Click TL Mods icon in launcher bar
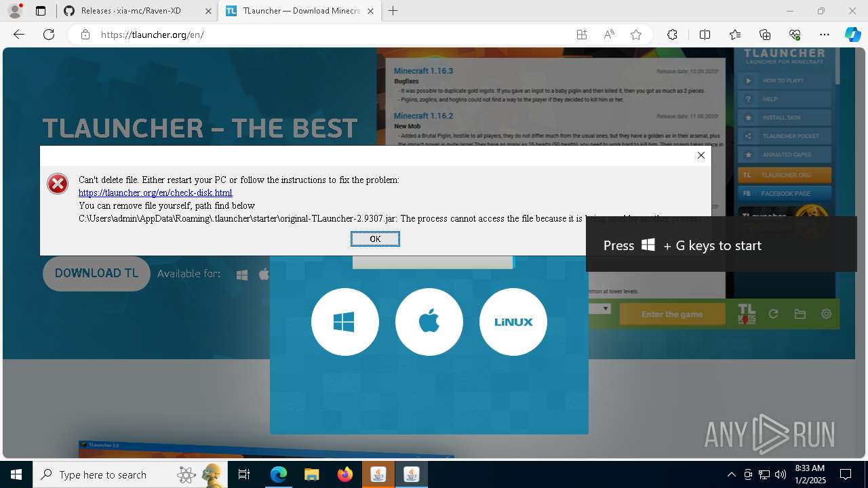The image size is (868, 488). click(747, 314)
